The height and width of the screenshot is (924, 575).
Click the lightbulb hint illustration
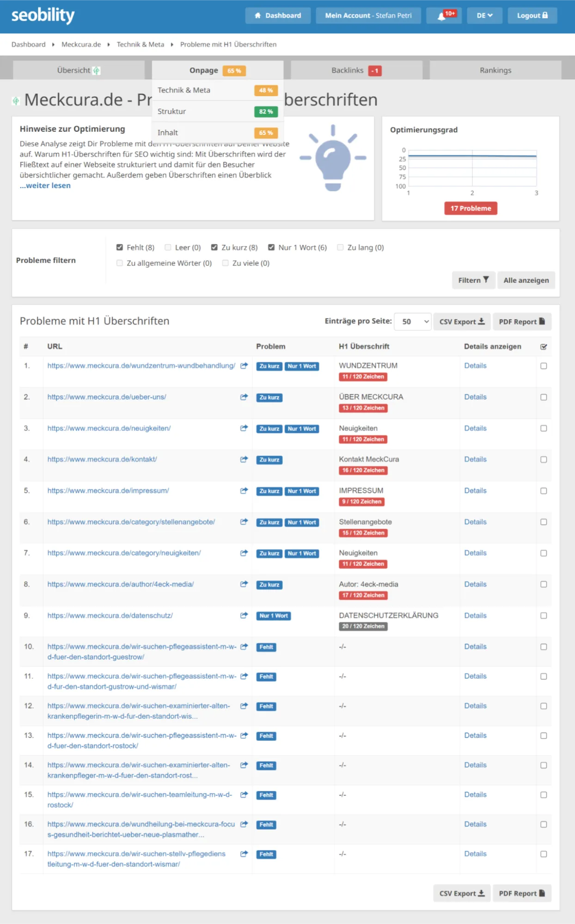(333, 158)
